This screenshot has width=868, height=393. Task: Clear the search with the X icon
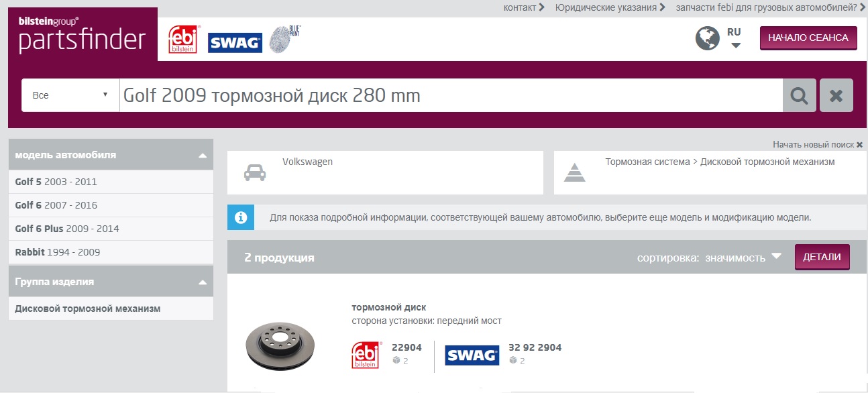point(836,95)
